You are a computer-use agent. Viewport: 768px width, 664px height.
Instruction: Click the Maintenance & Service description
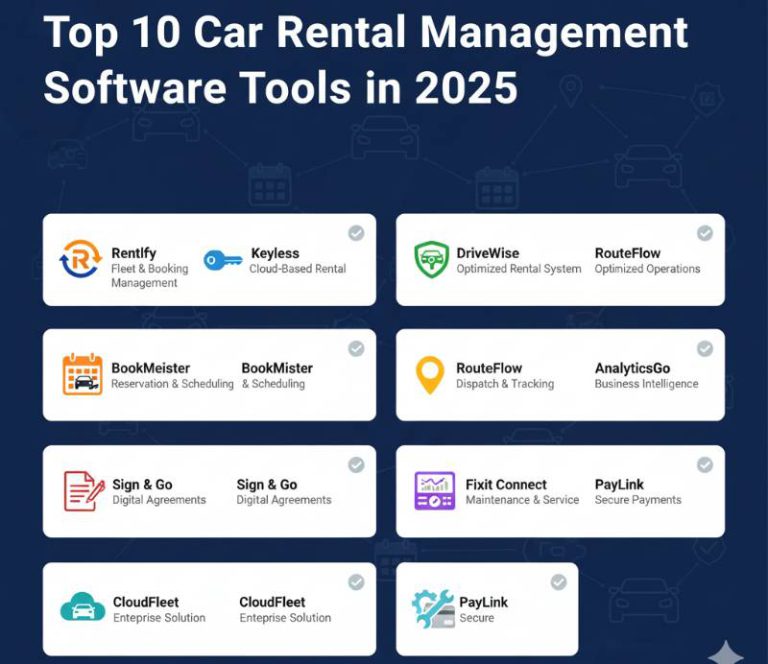tap(522, 500)
